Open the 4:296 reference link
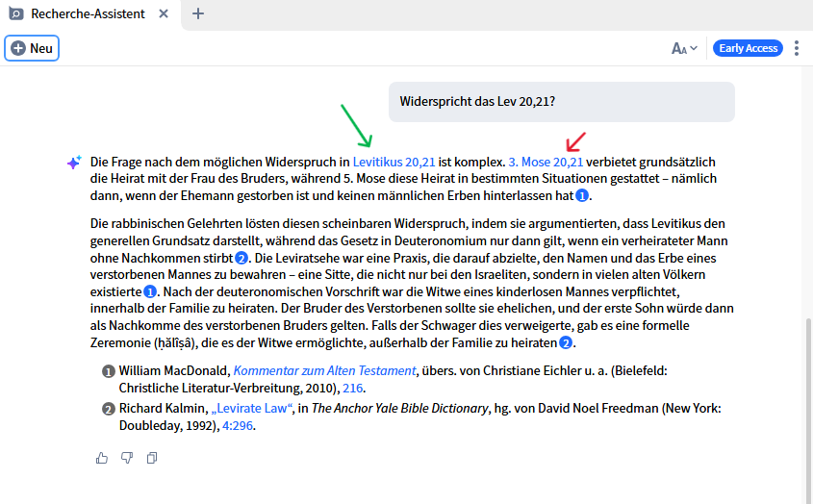The image size is (813, 504). [238, 425]
